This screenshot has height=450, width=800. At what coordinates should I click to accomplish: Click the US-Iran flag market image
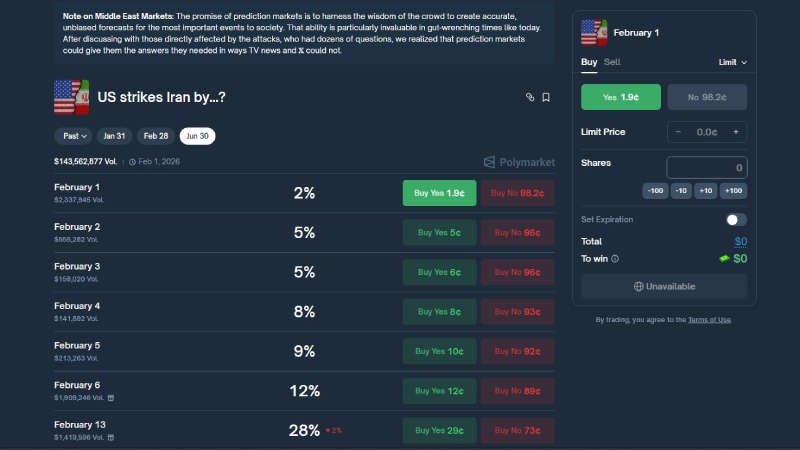click(x=71, y=97)
